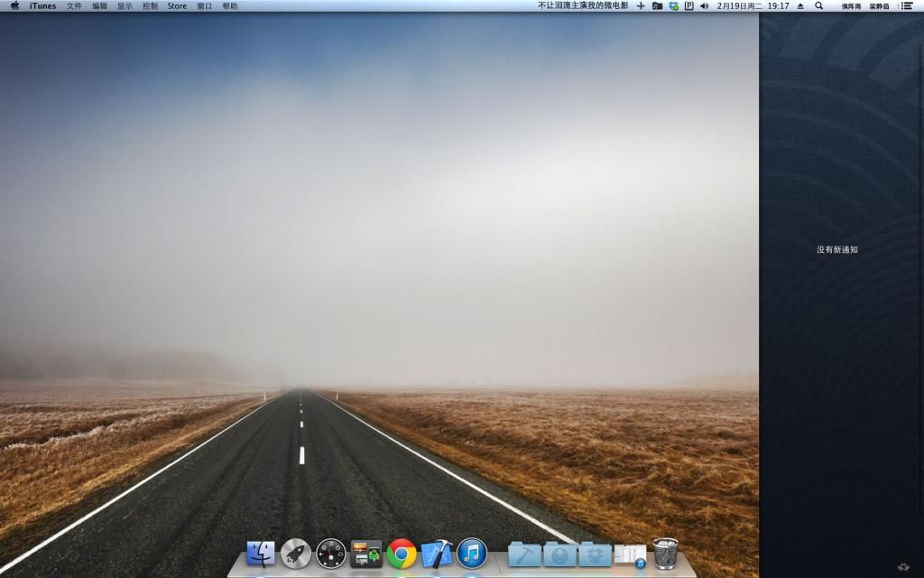Open the volume control in menu bar
This screenshot has height=578, width=924.
pyautogui.click(x=704, y=5)
